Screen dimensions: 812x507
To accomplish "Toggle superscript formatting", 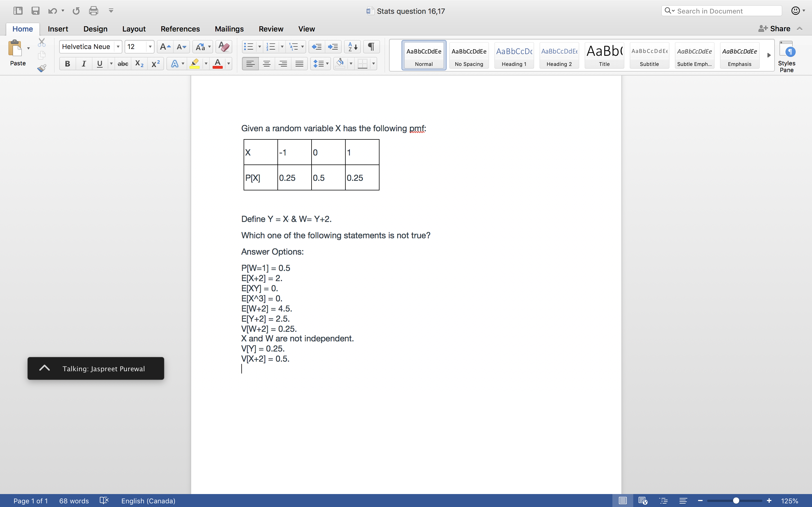I will (155, 63).
